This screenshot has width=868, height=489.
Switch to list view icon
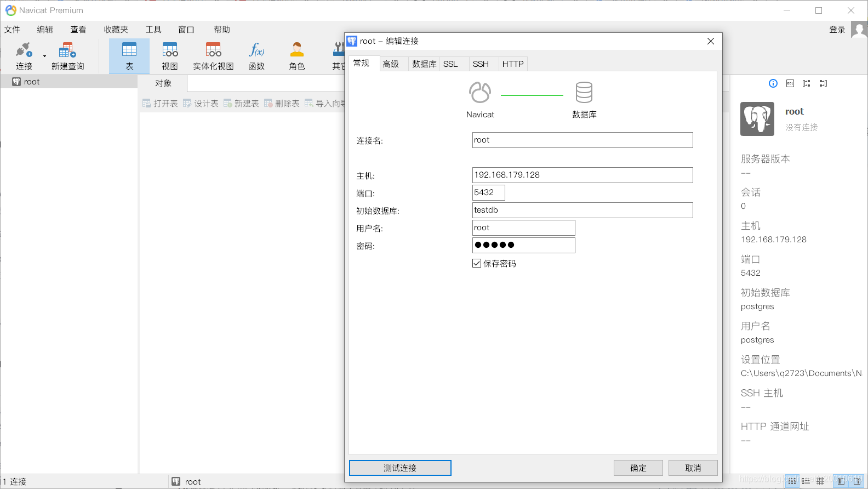(x=793, y=481)
